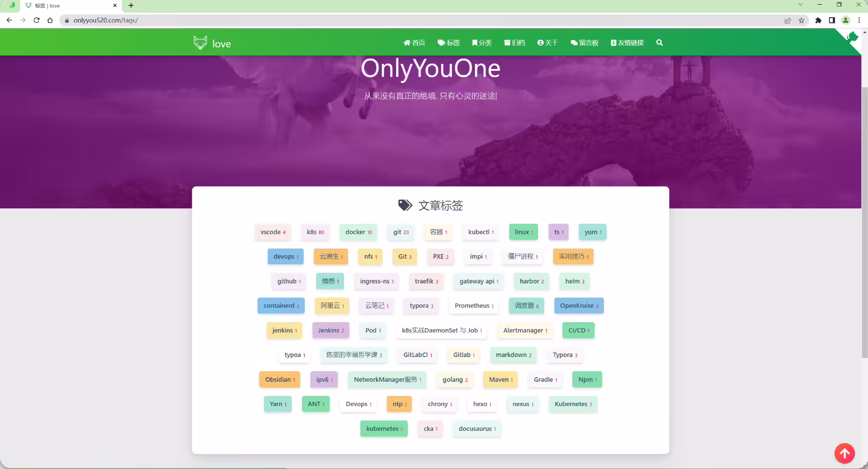The height and width of the screenshot is (469, 868).
Task: Open the tab search chevron dropdown
Action: (800, 5)
